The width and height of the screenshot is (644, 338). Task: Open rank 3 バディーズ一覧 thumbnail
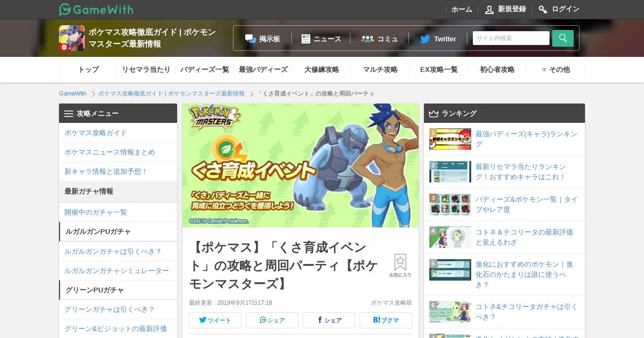coord(450,204)
